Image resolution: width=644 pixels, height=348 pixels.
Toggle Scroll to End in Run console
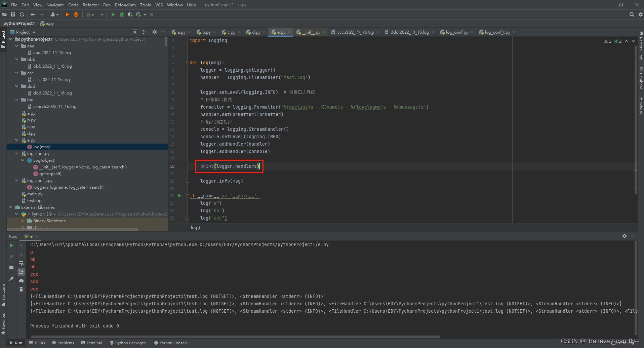[21, 272]
